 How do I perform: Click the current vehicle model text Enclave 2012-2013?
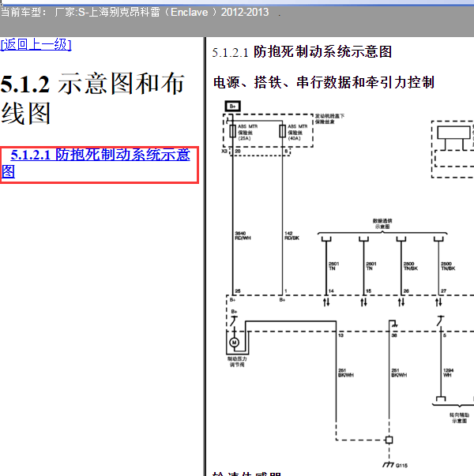(220, 12)
